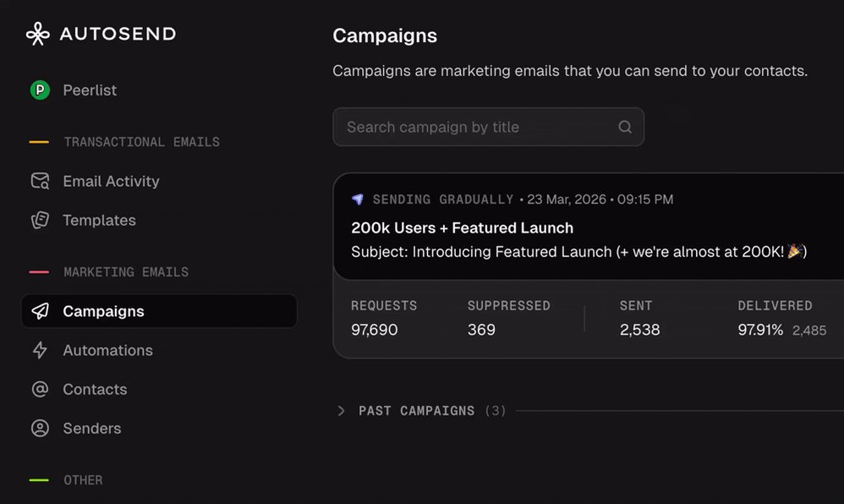The height and width of the screenshot is (504, 844).
Task: Click the Campaigns paper plane icon
Action: tap(41, 310)
